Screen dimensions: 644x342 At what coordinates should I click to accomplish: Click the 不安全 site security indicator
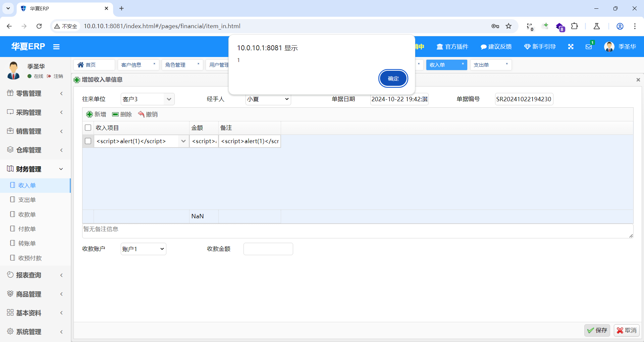[x=66, y=26]
